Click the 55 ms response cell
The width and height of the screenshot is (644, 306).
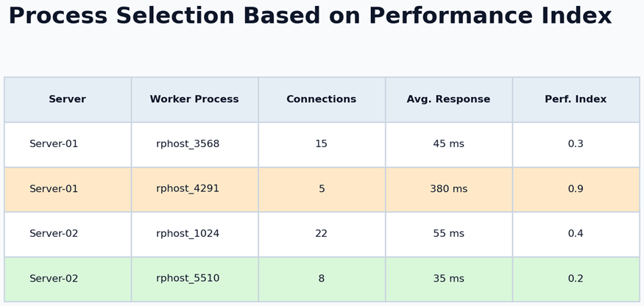pyautogui.click(x=448, y=234)
